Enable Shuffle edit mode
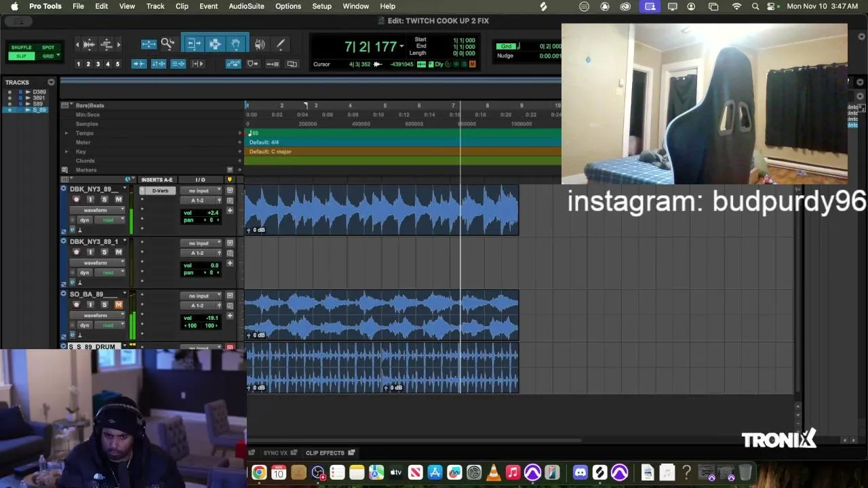868x488 pixels. pyautogui.click(x=22, y=47)
